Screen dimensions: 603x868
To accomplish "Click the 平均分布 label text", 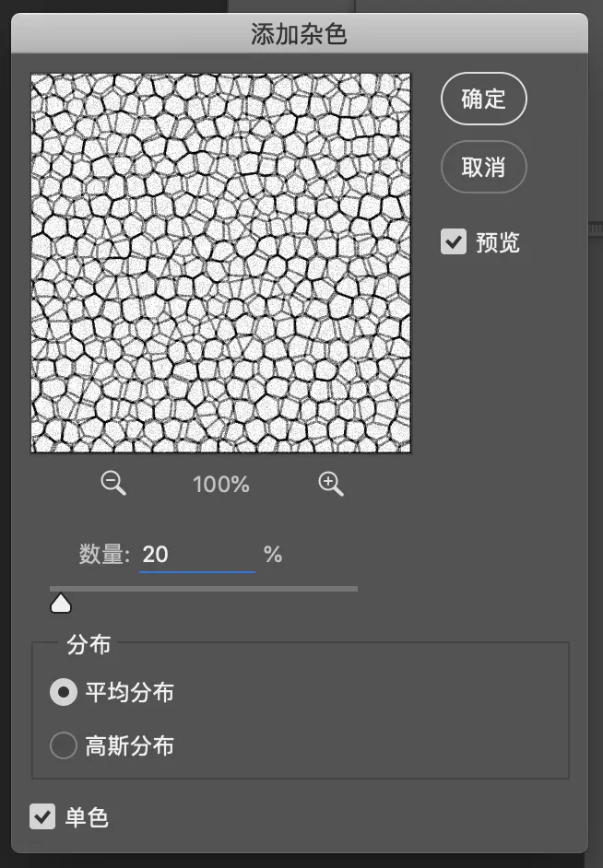I will [x=130, y=693].
